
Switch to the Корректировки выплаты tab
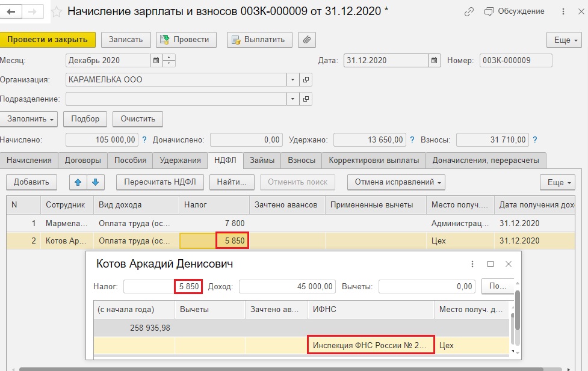[x=374, y=161]
